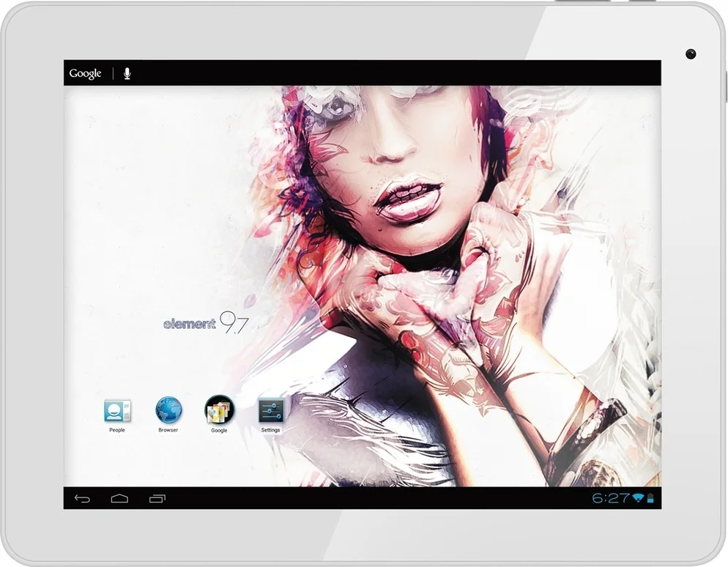The image size is (728, 567).
Task: Tap the element 9.7 wallpaper logo
Action: click(x=206, y=322)
